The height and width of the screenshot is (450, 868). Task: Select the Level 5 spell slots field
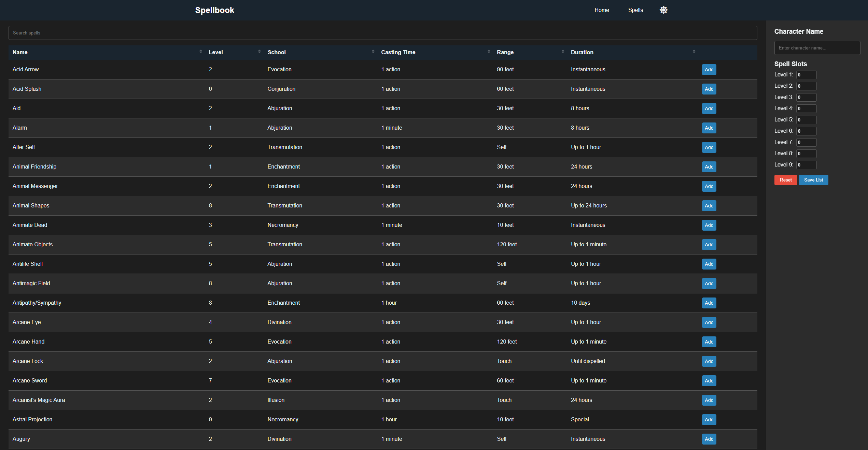pos(806,120)
